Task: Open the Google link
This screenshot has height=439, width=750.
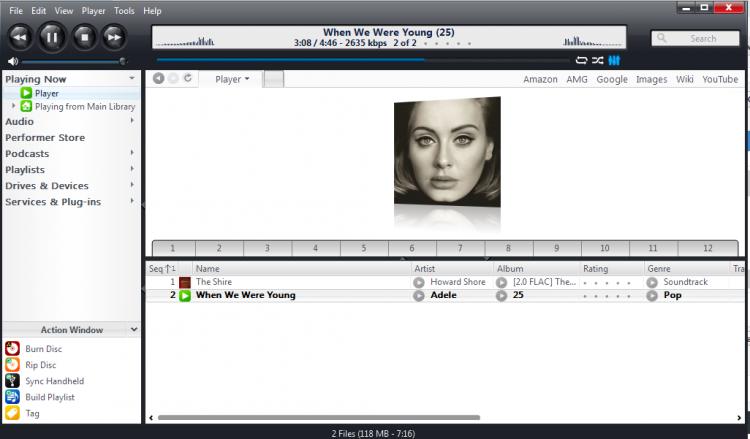Action: point(612,79)
